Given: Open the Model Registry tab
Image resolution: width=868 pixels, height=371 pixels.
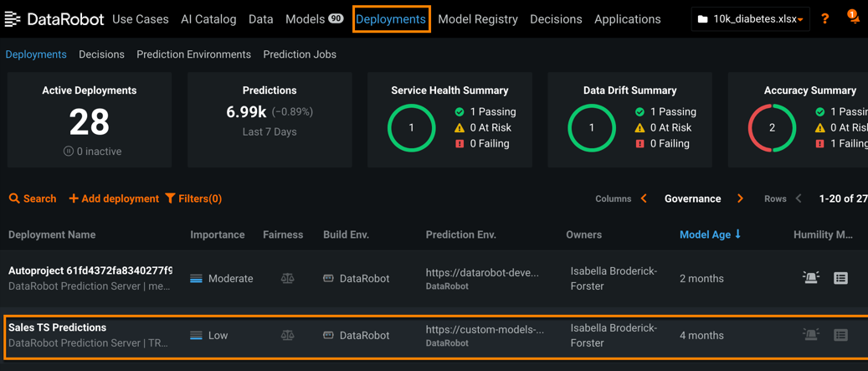Looking at the screenshot, I should point(477,18).
